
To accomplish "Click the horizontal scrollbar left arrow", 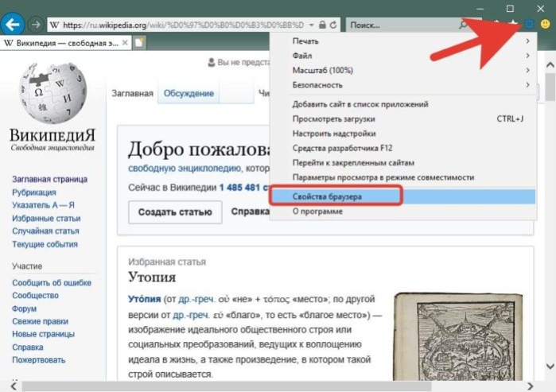I will [14, 386].
